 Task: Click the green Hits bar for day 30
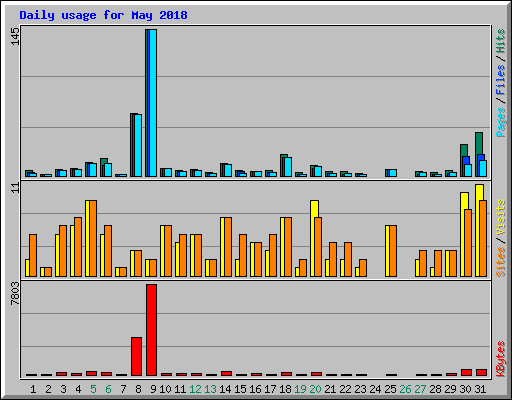click(464, 150)
